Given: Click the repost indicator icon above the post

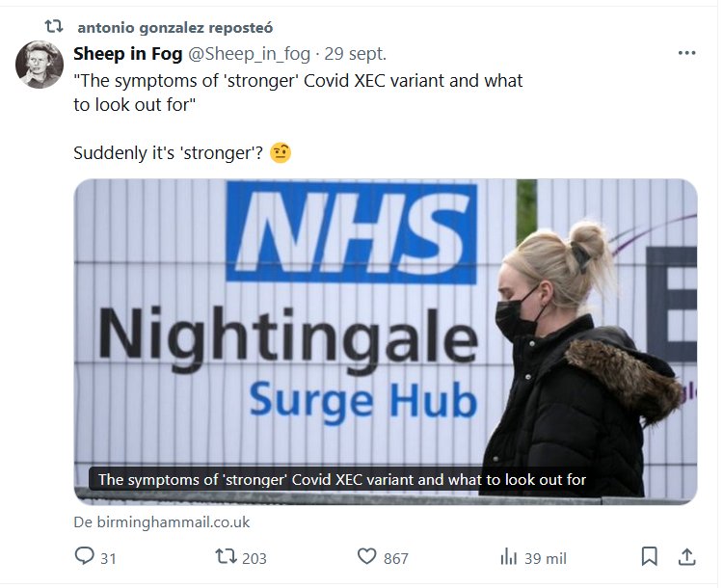Looking at the screenshot, I should 54,26.
